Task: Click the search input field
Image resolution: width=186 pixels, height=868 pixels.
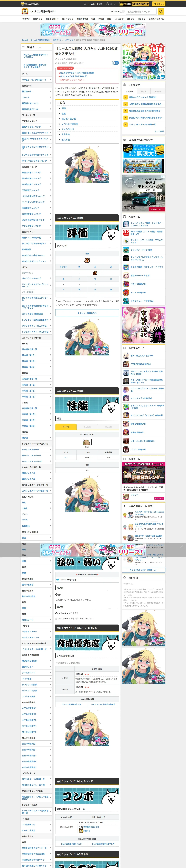Action: point(141,11)
